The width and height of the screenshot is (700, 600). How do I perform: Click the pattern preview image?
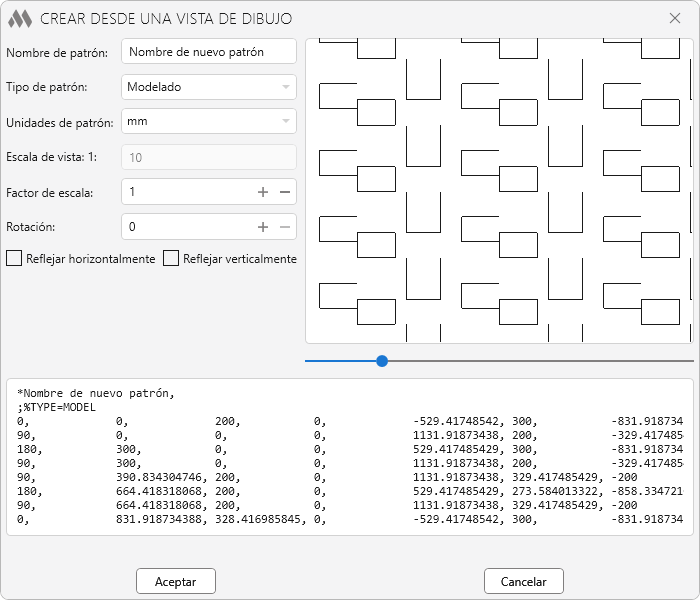(499, 190)
